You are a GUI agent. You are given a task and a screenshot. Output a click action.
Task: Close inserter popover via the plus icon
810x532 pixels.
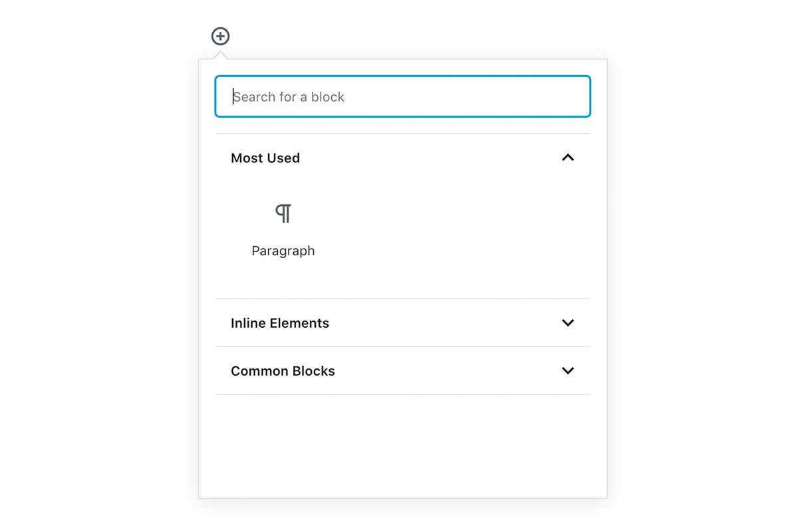(x=221, y=36)
